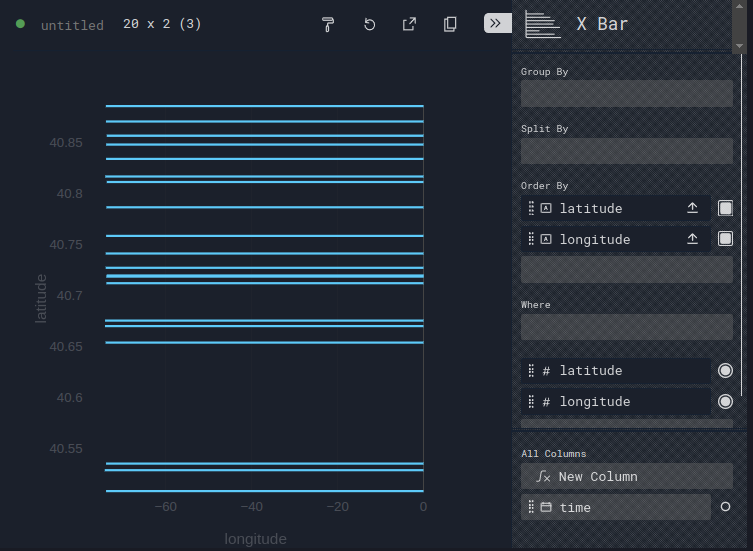Image resolution: width=753 pixels, height=551 pixels.
Task: Click the latitude active column label
Action: point(591,370)
